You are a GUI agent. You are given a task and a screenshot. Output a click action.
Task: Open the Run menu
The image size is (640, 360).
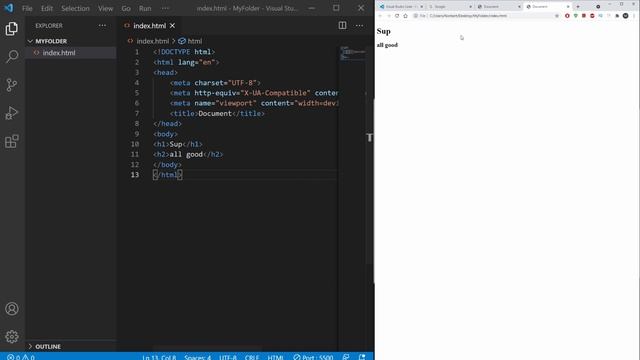click(145, 8)
